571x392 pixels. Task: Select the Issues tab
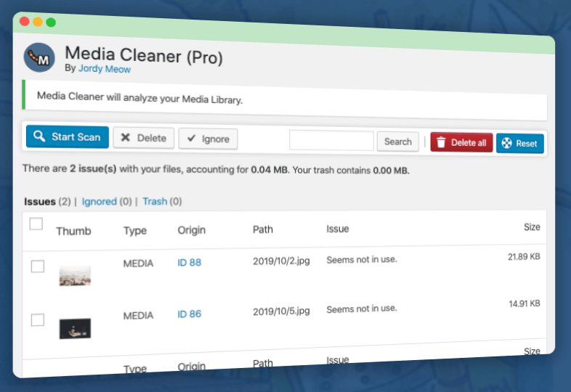click(39, 201)
